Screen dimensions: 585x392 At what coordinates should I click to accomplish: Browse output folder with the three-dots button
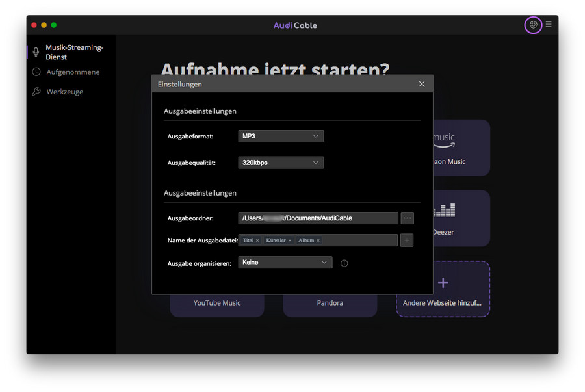tap(407, 218)
